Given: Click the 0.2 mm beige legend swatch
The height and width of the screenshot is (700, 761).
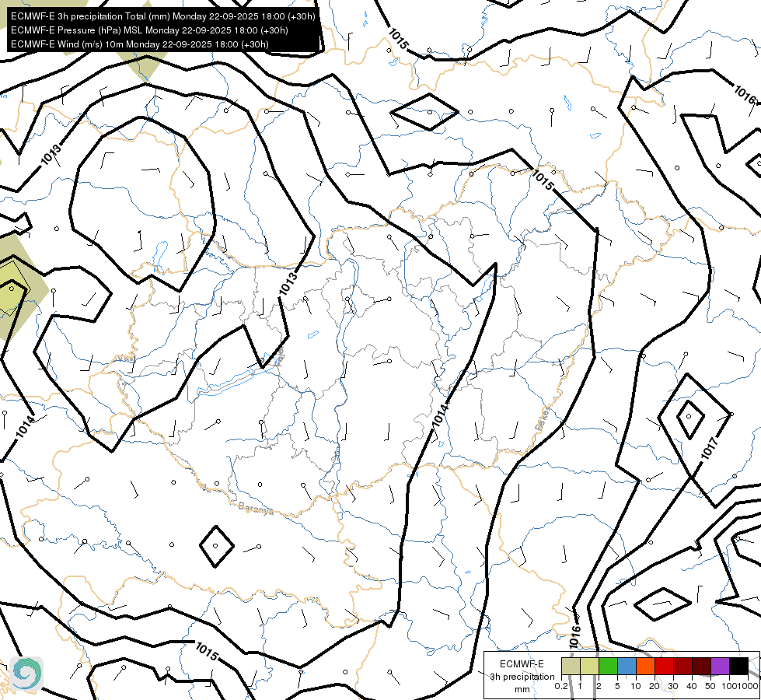Looking at the screenshot, I should (x=571, y=667).
